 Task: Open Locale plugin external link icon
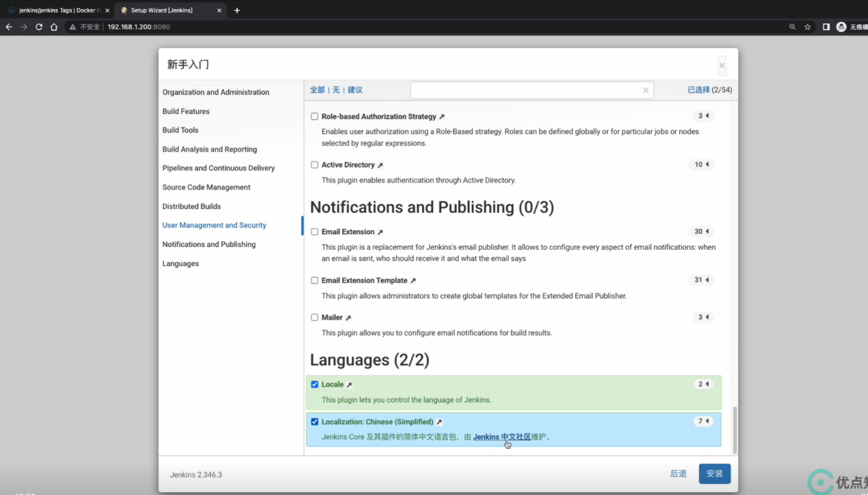tap(349, 385)
